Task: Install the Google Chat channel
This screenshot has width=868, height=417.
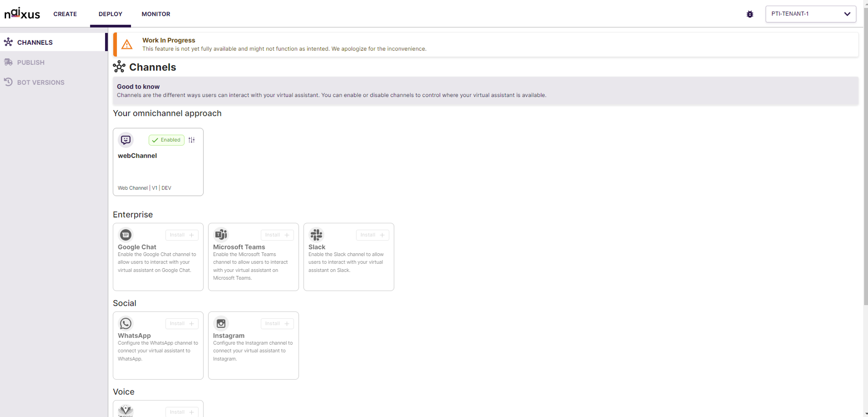Action: [x=182, y=235]
